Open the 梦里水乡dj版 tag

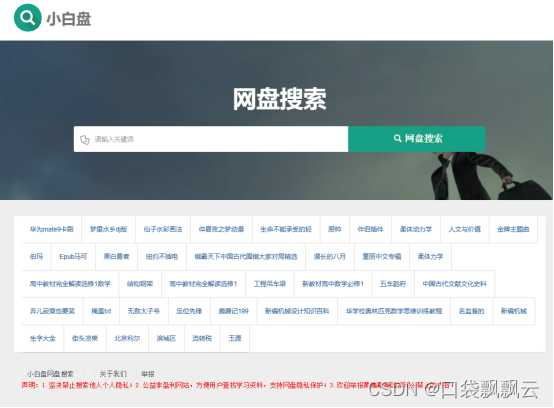[108, 229]
